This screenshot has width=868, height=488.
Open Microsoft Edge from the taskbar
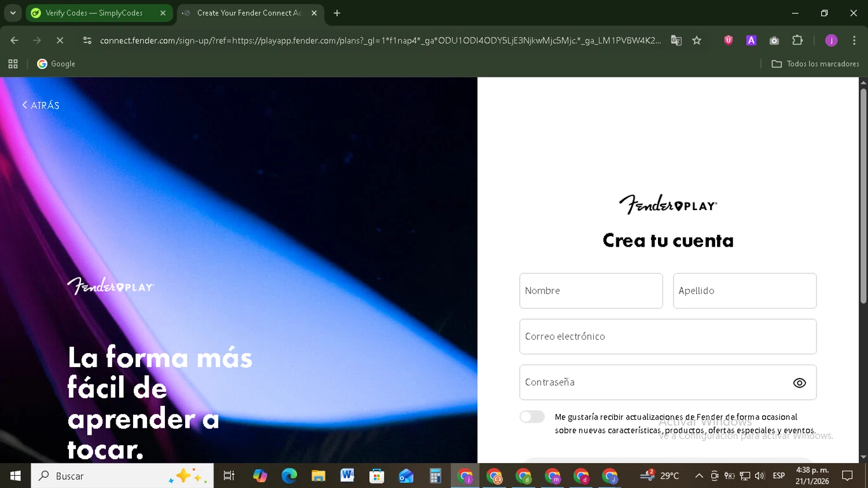coord(289,476)
